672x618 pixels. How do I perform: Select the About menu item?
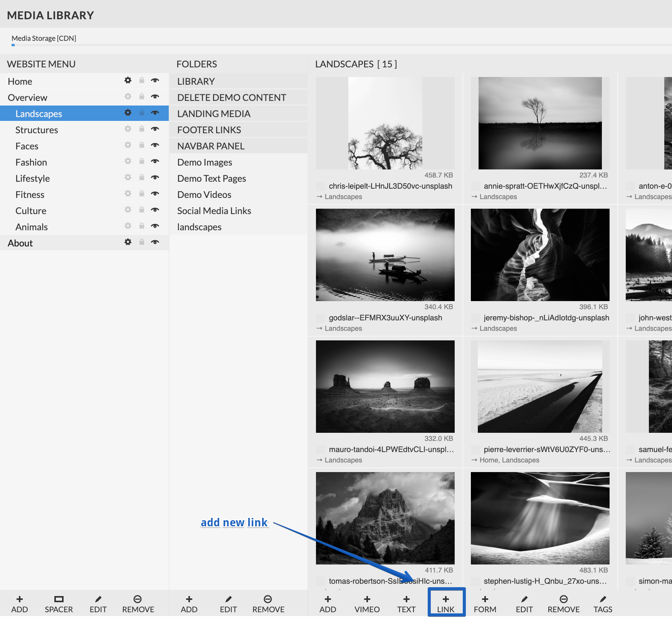click(x=84, y=243)
